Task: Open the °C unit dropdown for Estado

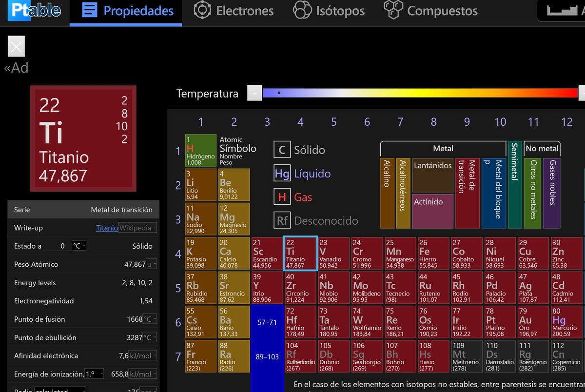Action: click(78, 246)
